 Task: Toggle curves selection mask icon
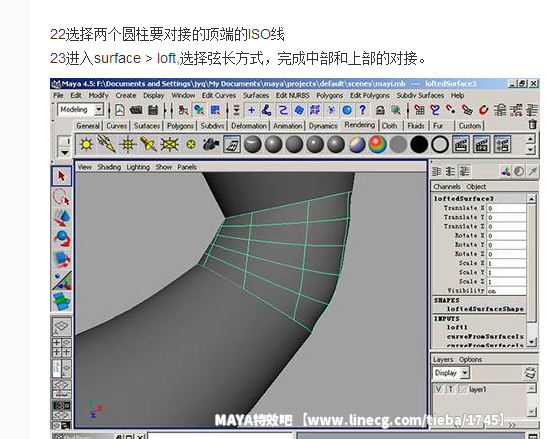[283, 110]
